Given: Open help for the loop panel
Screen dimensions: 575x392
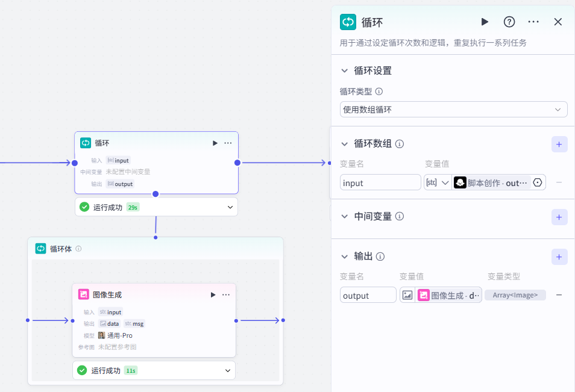Looking at the screenshot, I should point(509,22).
